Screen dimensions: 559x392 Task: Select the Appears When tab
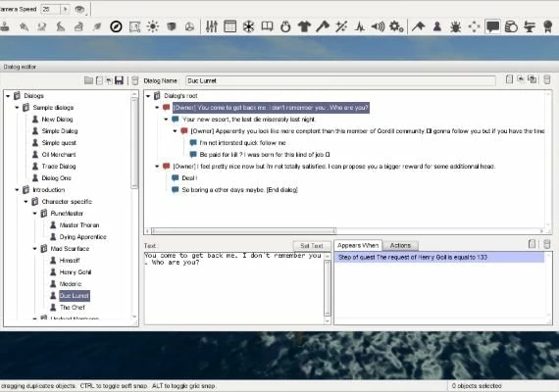(358, 246)
